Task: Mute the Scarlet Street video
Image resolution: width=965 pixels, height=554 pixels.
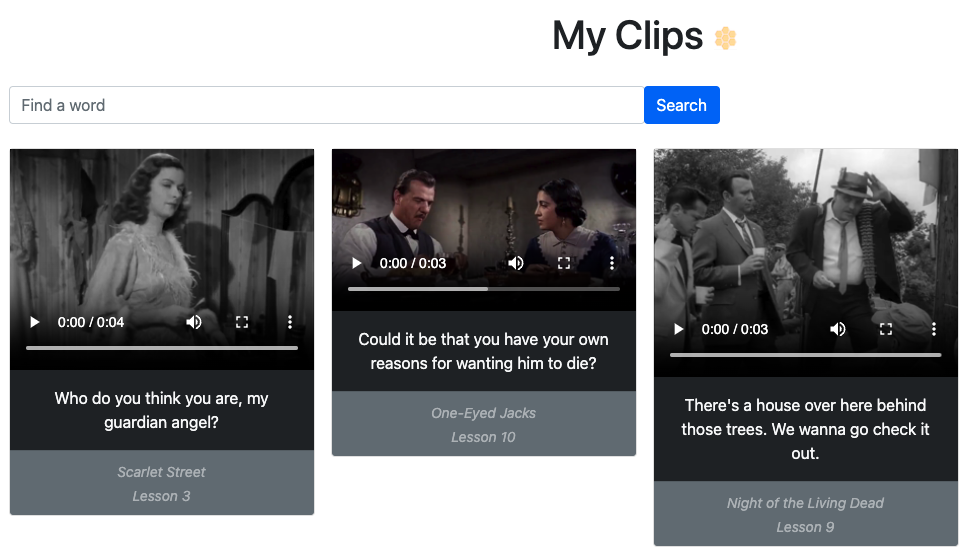Action: [x=194, y=322]
